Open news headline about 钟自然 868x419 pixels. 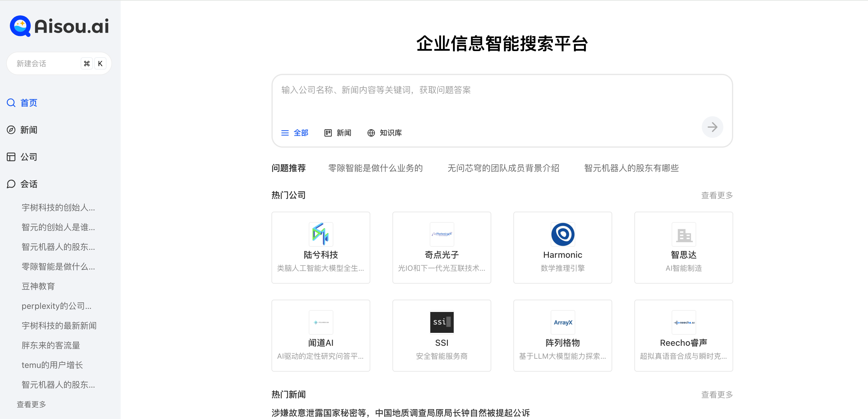click(400, 413)
